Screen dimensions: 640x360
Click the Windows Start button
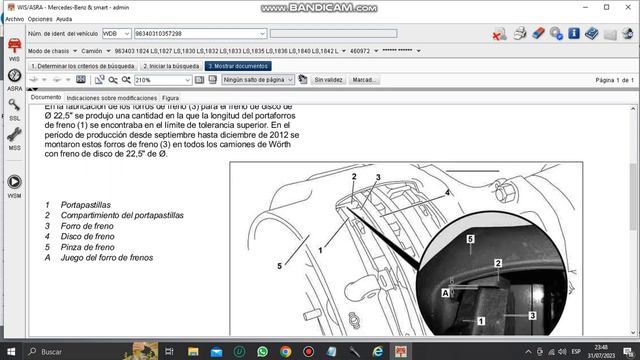tap(11, 351)
